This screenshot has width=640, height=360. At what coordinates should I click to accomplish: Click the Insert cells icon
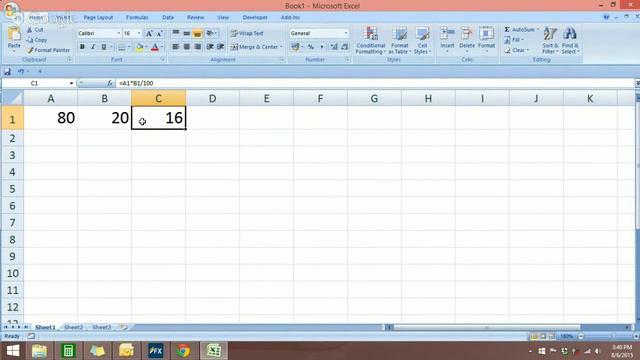[x=447, y=34]
